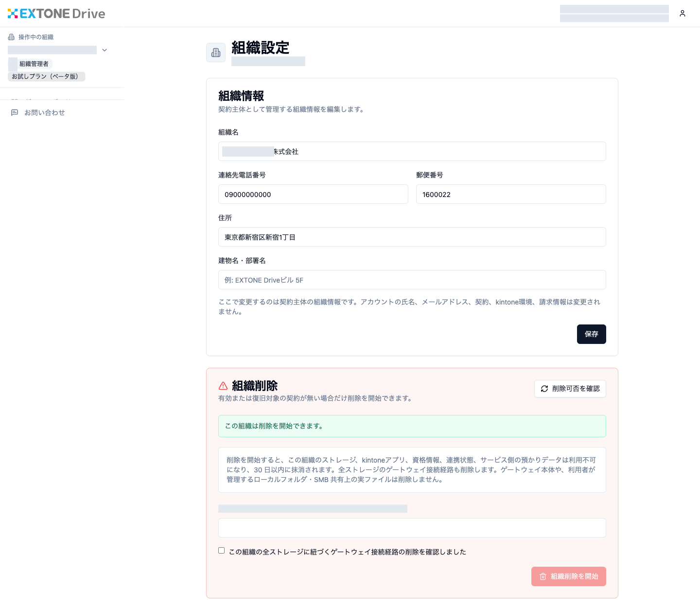Focus the 組織名 input field

pos(412,151)
